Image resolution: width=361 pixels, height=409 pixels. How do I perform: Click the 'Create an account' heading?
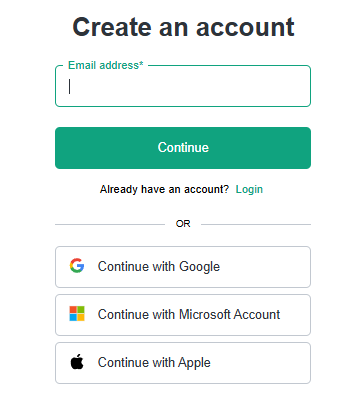pos(183,27)
